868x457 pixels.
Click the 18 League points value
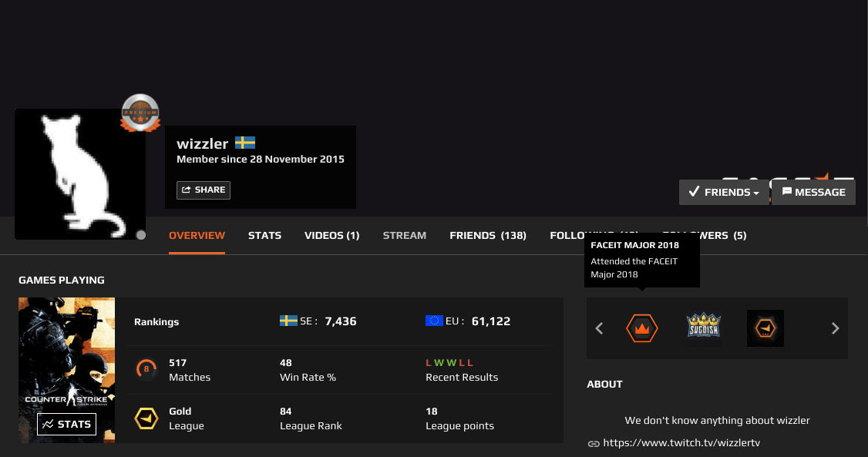point(431,411)
